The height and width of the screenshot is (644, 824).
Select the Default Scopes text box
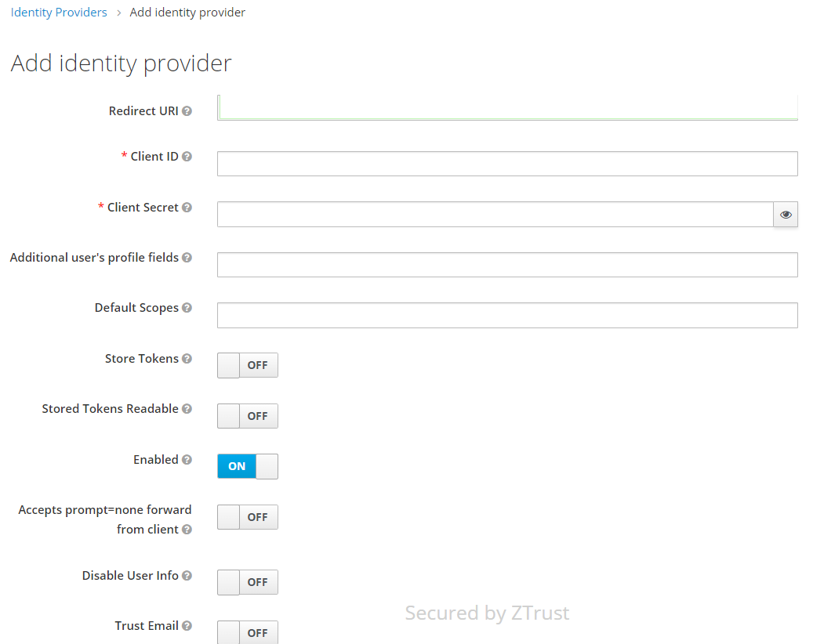click(x=506, y=315)
